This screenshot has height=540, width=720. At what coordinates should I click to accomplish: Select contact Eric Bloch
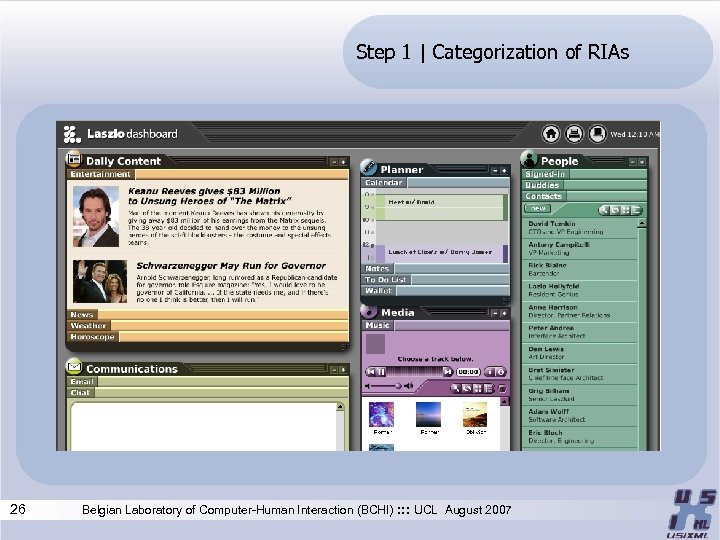pos(580,437)
